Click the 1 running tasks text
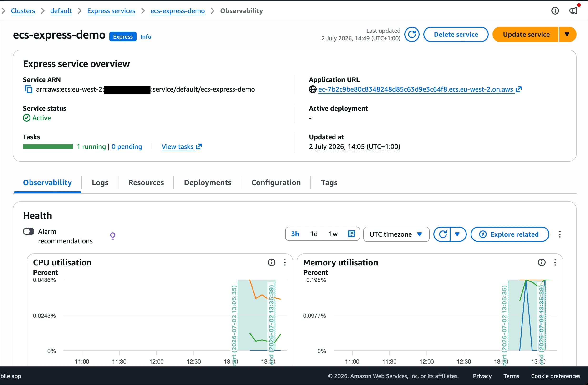Image resolution: width=588 pixels, height=385 pixels. [x=91, y=146]
